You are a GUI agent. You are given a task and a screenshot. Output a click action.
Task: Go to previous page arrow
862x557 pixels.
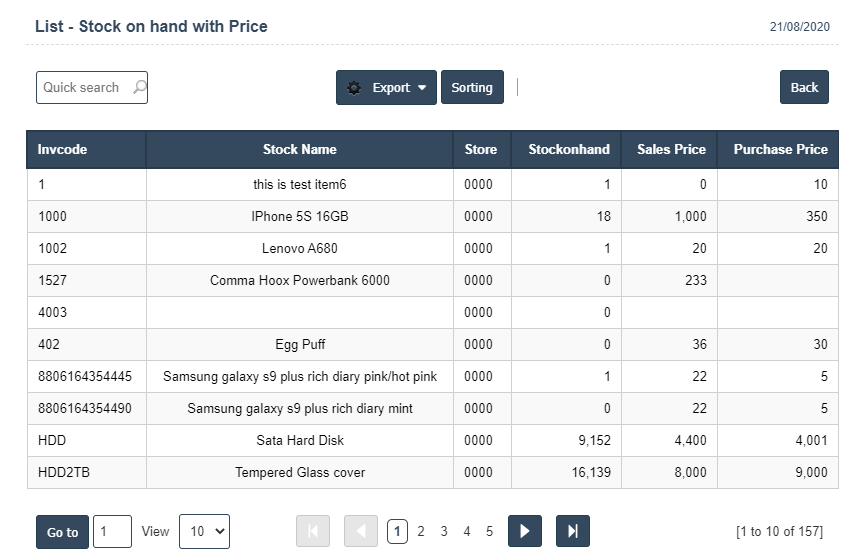pos(361,532)
